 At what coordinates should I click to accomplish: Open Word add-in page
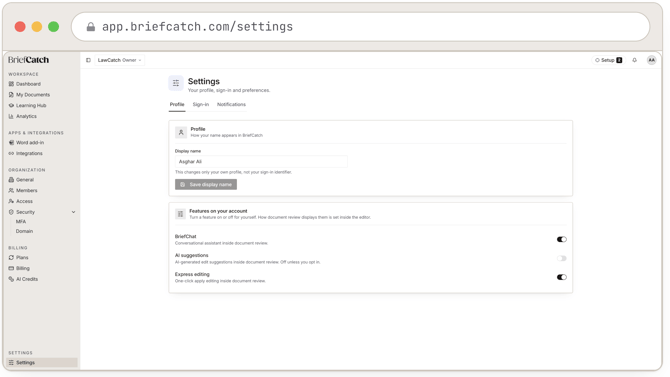26,142
